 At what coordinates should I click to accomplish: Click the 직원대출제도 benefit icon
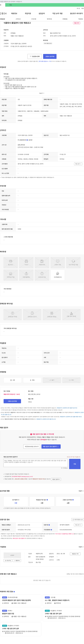click(26, 275)
